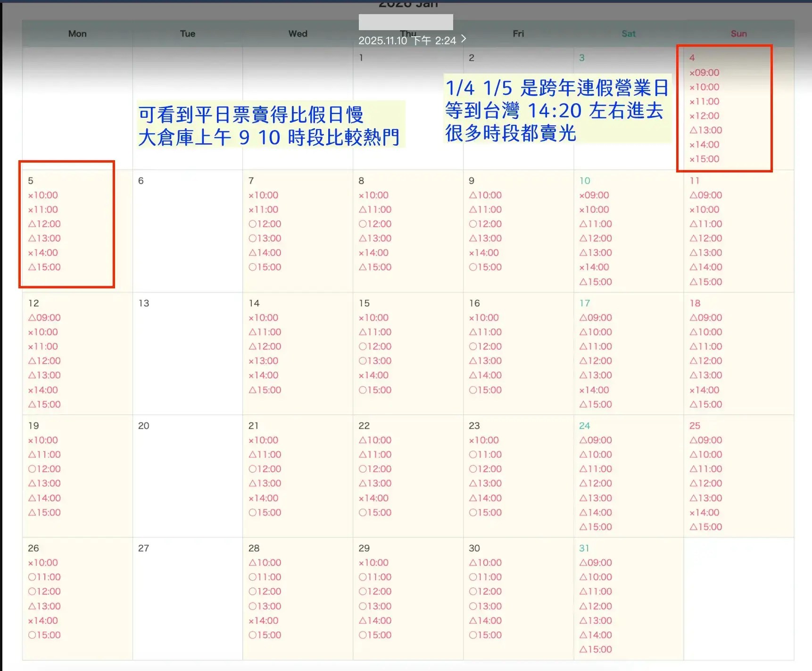Select the 09:00 slot on January 12
The width and height of the screenshot is (812, 671).
point(44,318)
